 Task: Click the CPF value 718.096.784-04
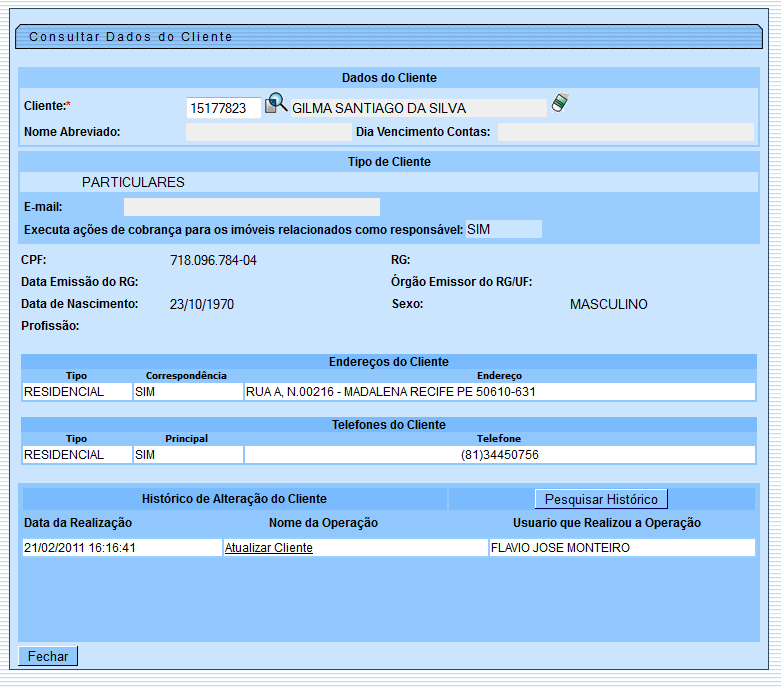point(213,260)
